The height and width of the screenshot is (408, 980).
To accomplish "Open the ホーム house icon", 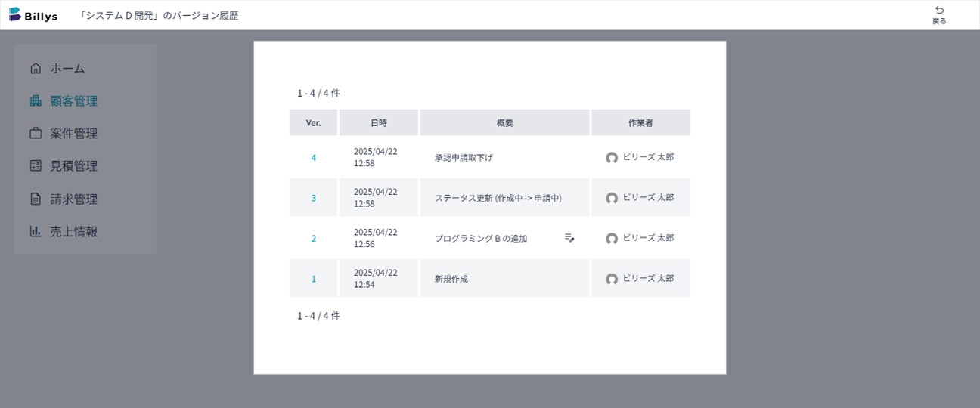I will (x=36, y=68).
